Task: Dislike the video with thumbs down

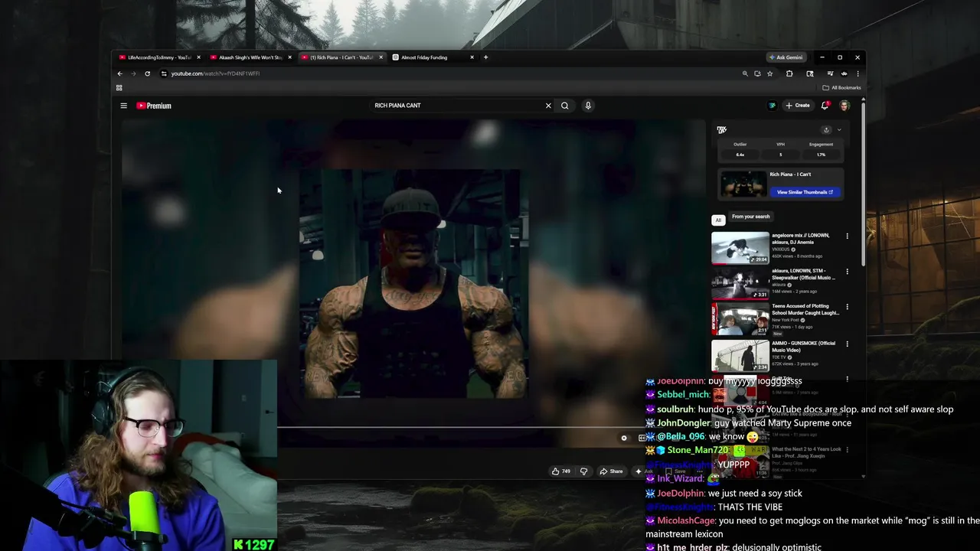Action: tap(583, 471)
